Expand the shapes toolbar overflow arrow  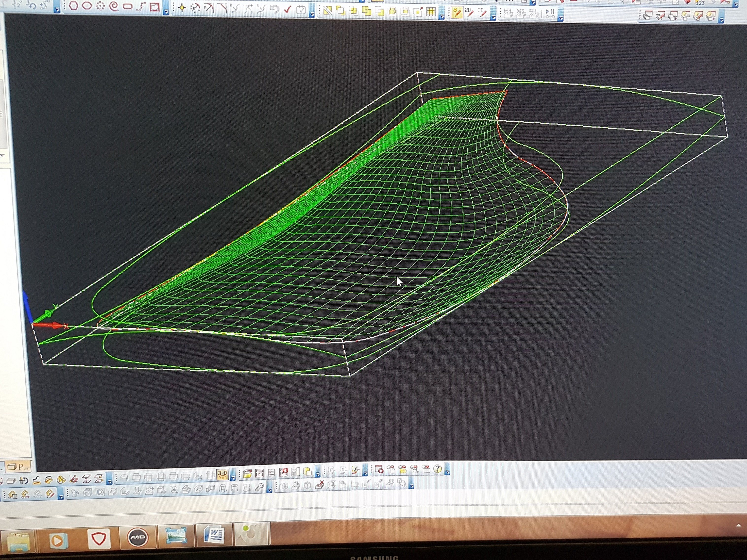pyautogui.click(x=166, y=12)
